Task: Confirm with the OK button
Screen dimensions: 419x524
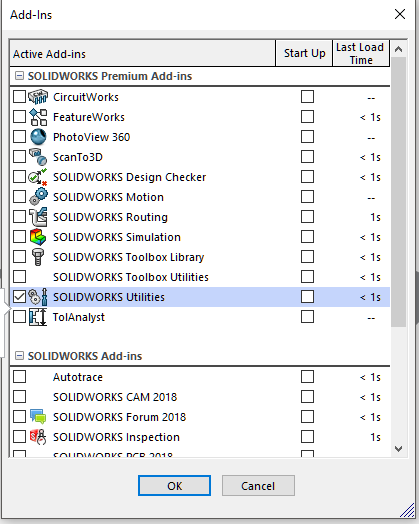Action: (x=174, y=486)
